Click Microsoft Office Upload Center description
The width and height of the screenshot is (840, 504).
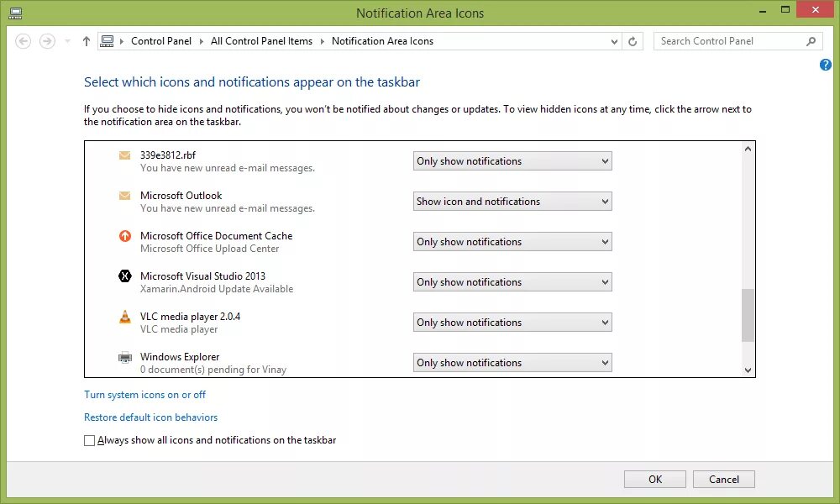(x=209, y=249)
